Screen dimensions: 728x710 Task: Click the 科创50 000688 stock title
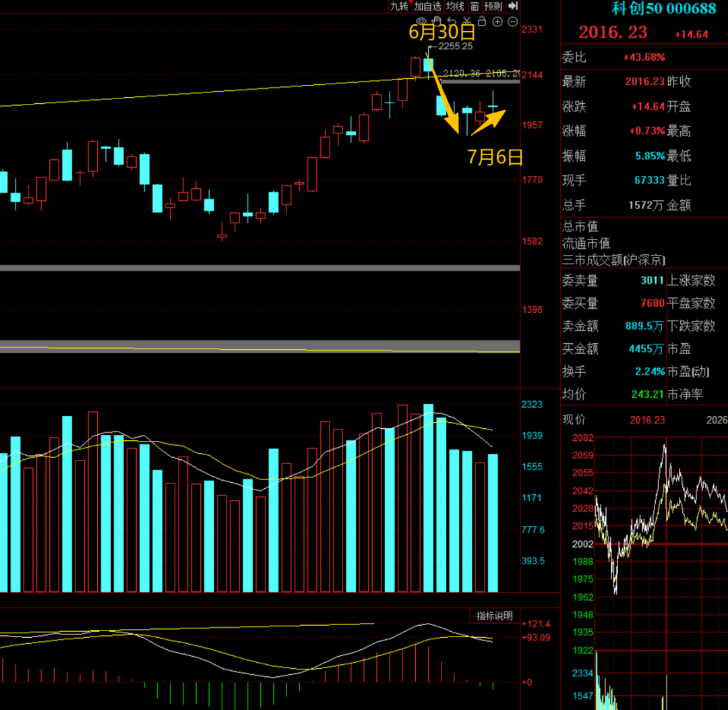663,8
